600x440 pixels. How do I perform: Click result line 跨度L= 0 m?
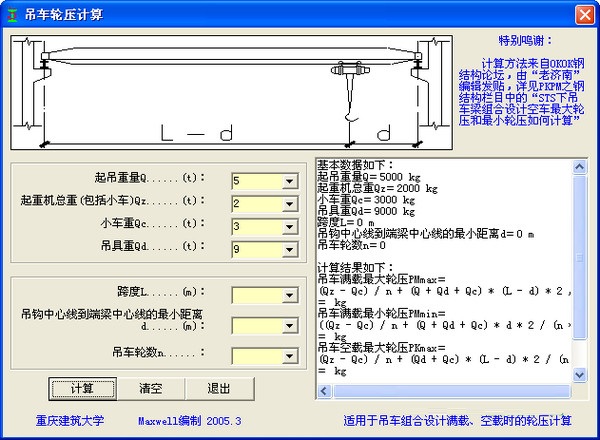pos(346,222)
